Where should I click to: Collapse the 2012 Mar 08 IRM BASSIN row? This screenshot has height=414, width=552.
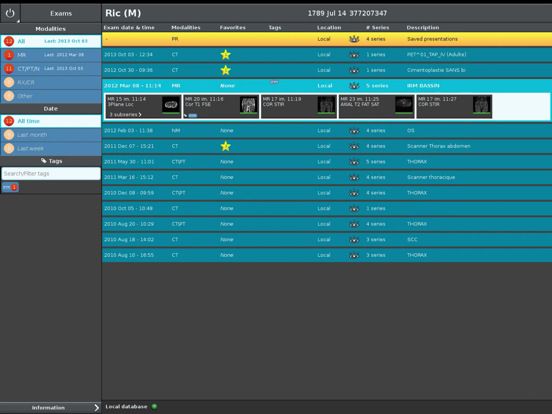327,86
